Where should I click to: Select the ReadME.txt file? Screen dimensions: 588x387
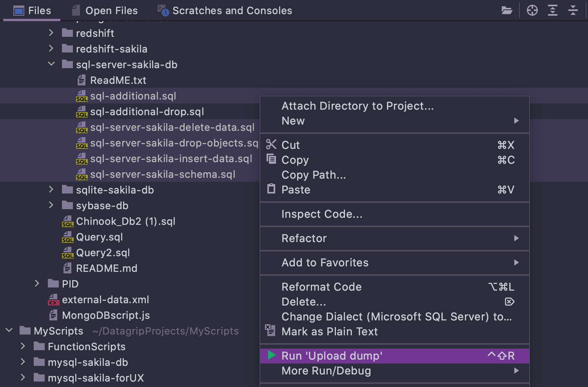coord(118,80)
